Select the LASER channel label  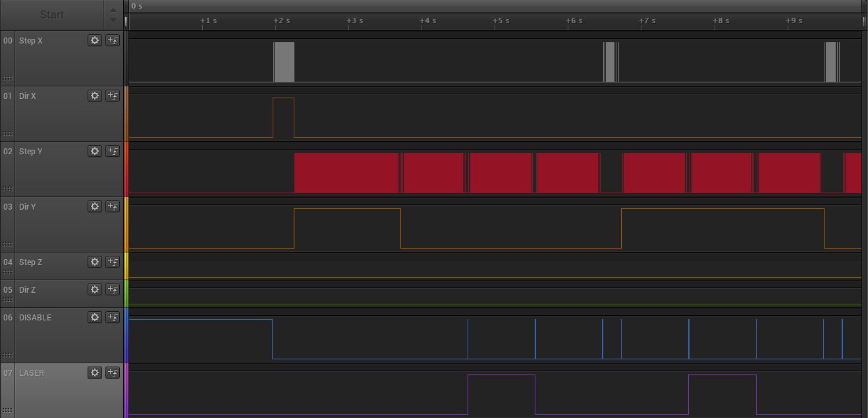[32, 373]
